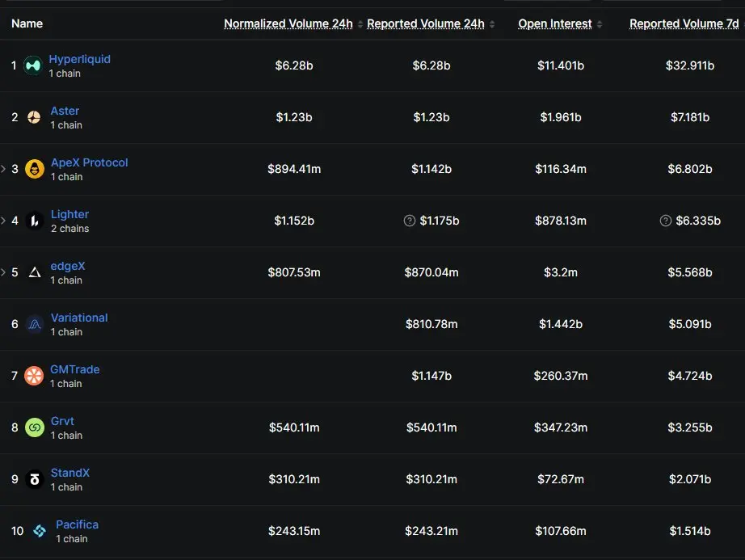This screenshot has height=560, width=745.
Task: Click the GMTrade orange logo icon
Action: coord(34,377)
